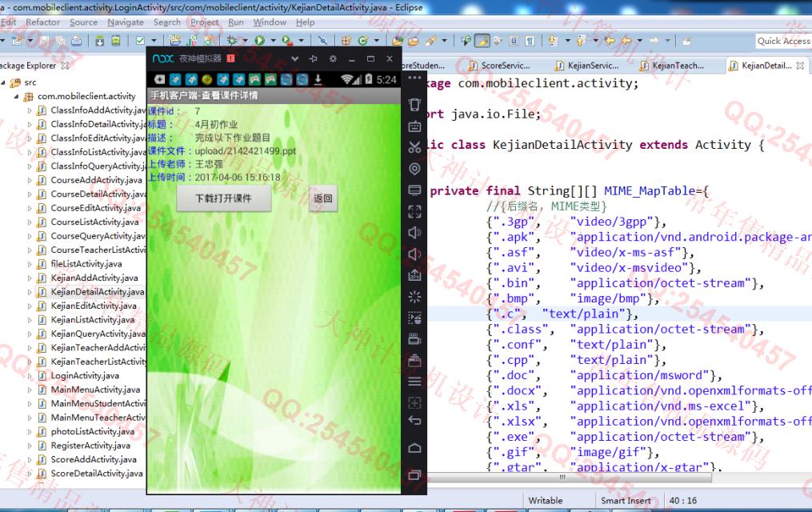Toggle Show Whitespace Characters pilcrow icon
The height and width of the screenshot is (512, 812).
pos(530,41)
